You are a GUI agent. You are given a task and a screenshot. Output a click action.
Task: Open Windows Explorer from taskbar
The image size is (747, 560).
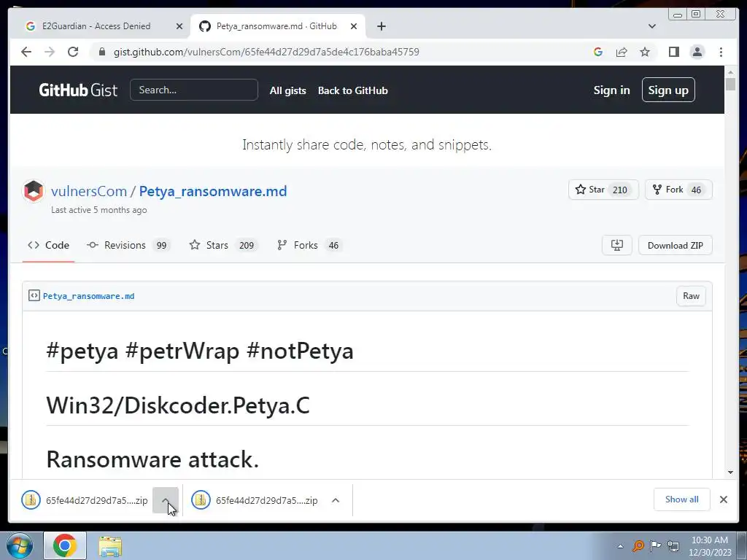tap(110, 545)
